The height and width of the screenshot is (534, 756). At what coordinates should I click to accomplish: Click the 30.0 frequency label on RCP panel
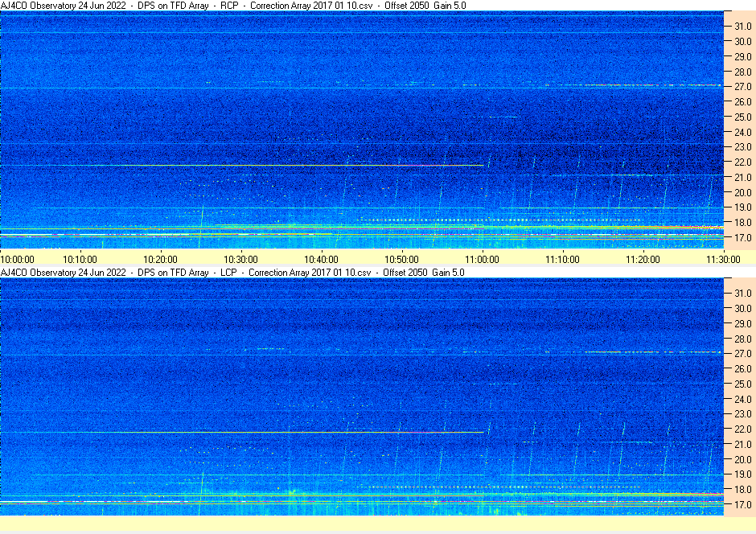click(742, 42)
